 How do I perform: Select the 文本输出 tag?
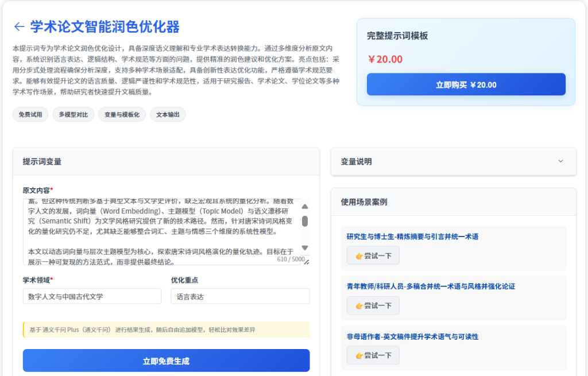point(168,115)
